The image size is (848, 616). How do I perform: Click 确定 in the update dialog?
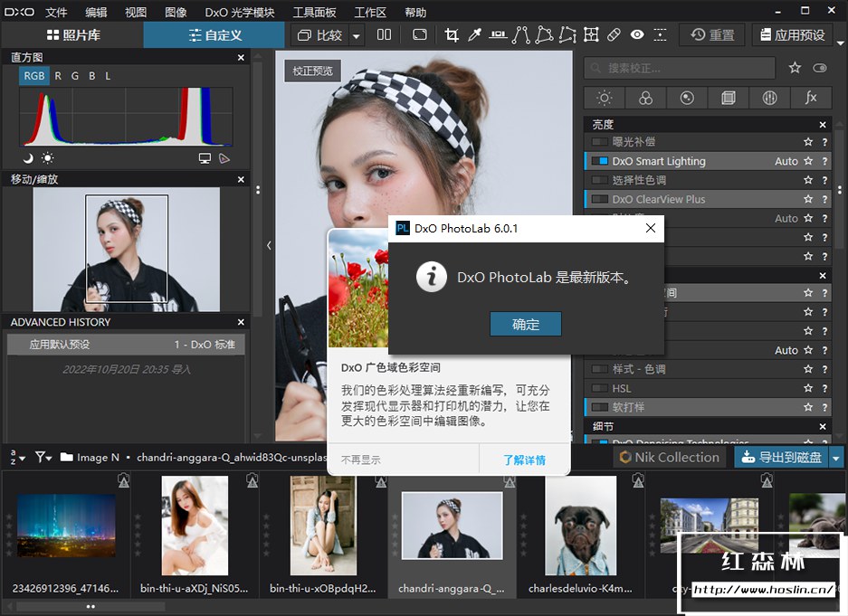526,325
